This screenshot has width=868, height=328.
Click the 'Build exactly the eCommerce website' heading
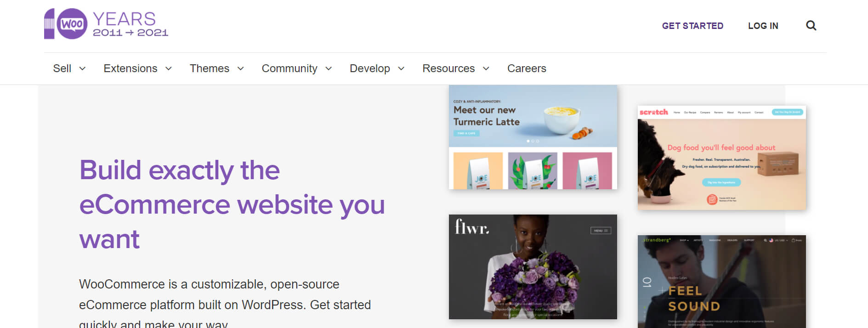232,204
